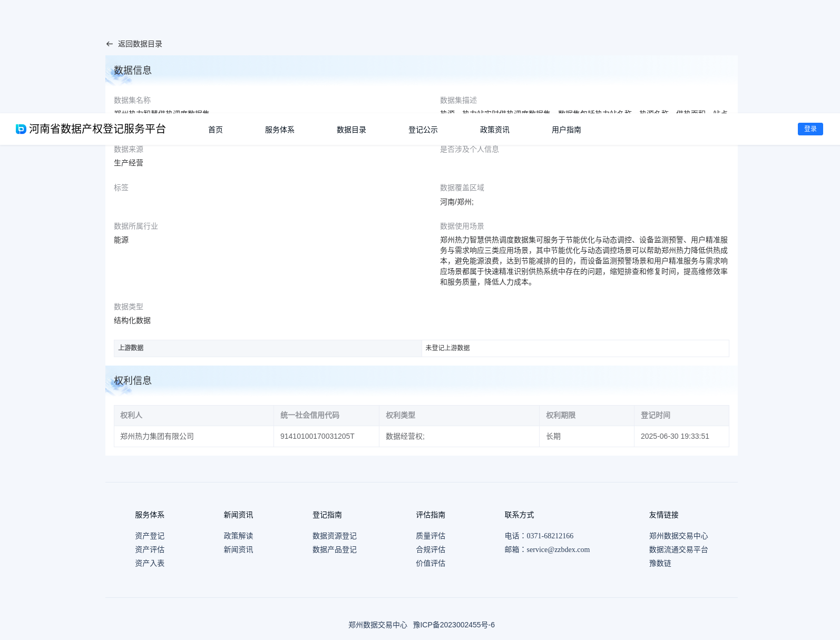Click the footer 联系方式 heading
840x640 pixels.
point(520,515)
